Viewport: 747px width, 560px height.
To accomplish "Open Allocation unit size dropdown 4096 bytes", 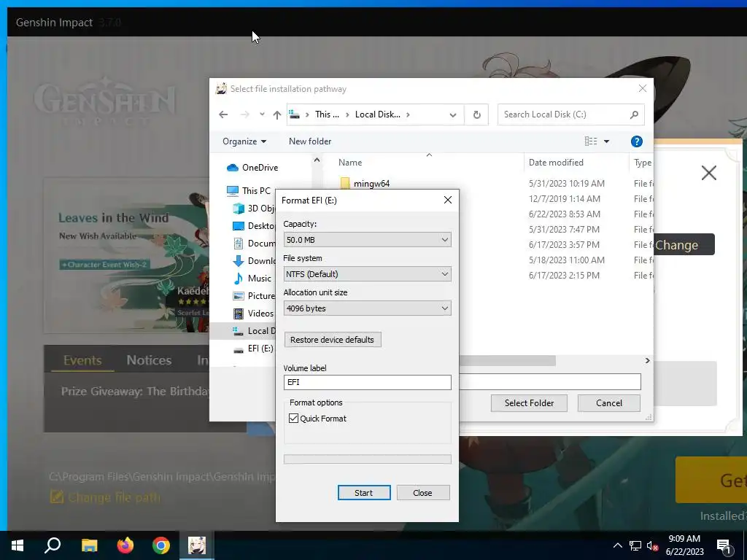I will coord(368,308).
